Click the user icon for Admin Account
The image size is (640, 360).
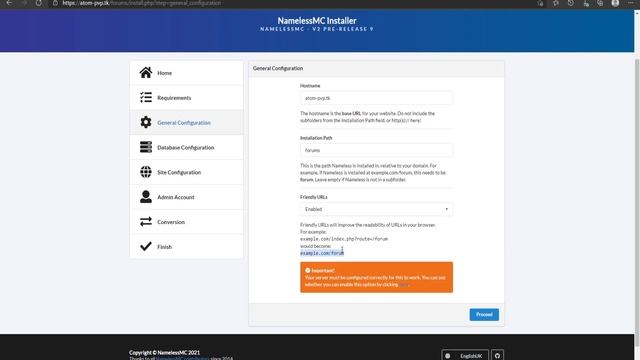pyautogui.click(x=146, y=197)
